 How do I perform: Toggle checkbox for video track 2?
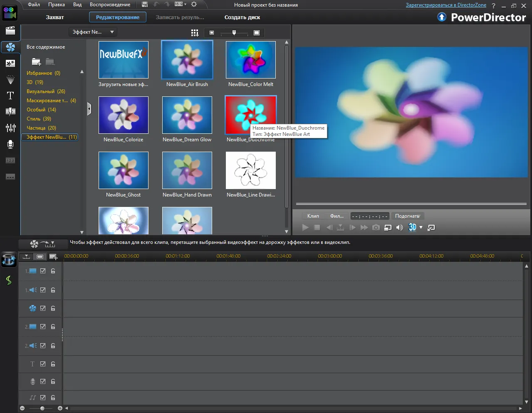43,327
